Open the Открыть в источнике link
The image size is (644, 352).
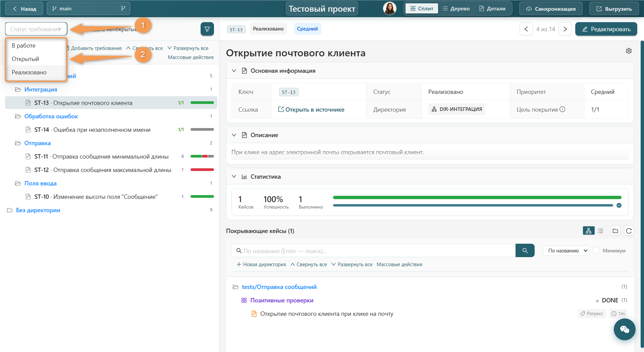(x=311, y=110)
